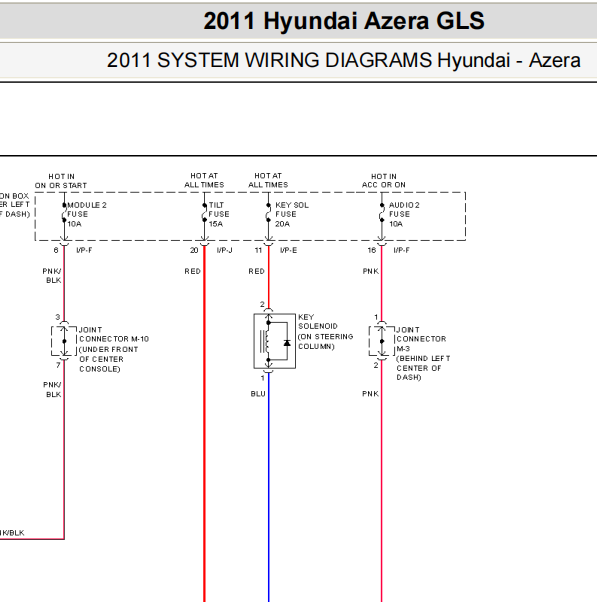The width and height of the screenshot is (597, 602).
Task: Click the "HOT IN ON OR START" label
Action: point(61,181)
